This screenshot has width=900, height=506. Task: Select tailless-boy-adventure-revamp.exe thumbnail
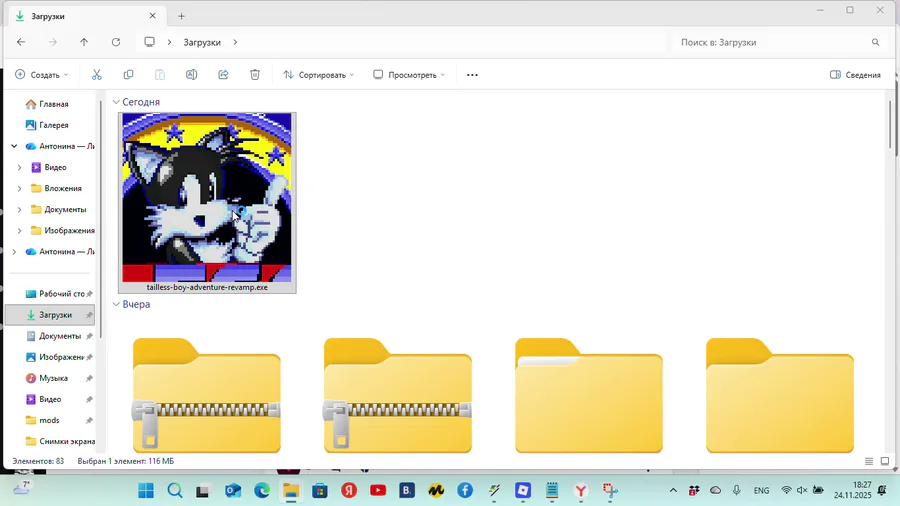207,197
